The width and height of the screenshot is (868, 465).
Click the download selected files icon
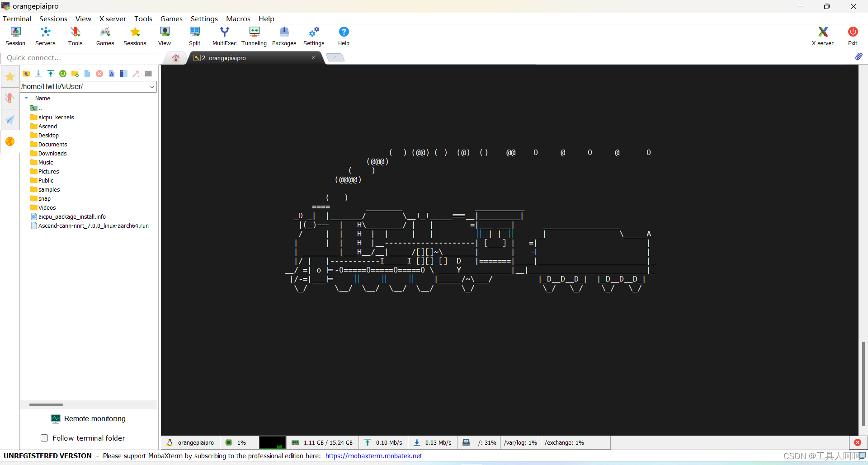[x=38, y=74]
